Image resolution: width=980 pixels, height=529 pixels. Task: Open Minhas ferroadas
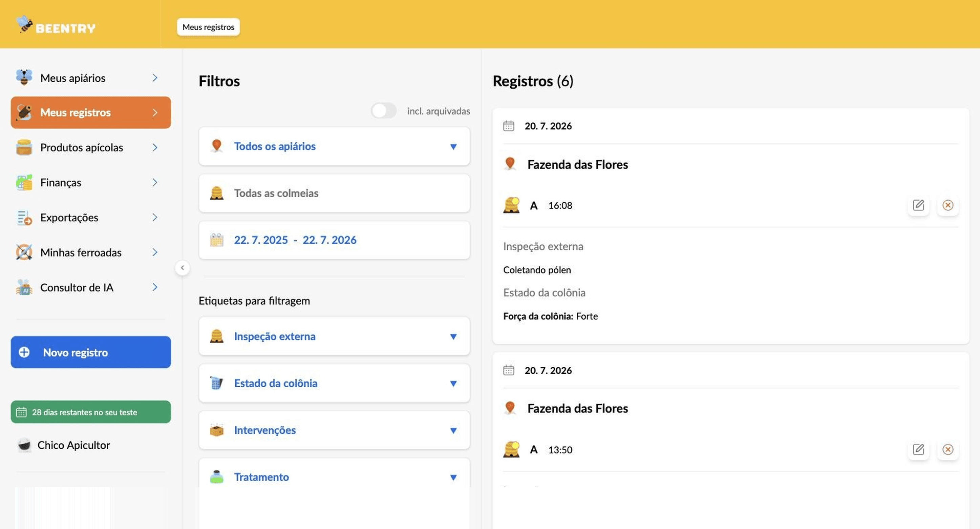pyautogui.click(x=90, y=252)
